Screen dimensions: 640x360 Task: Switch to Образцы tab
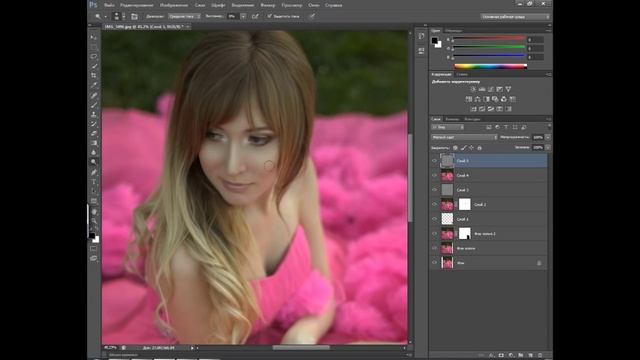coord(454,31)
